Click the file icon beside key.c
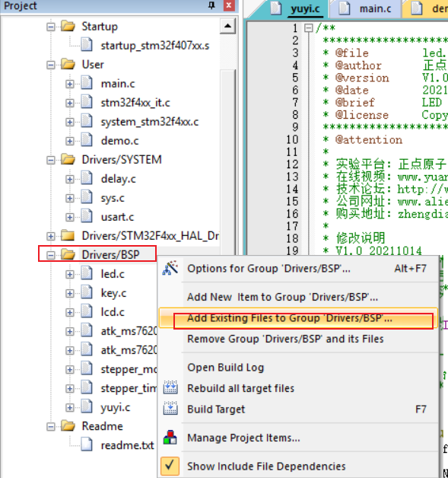448x478 pixels. pyautogui.click(x=87, y=292)
